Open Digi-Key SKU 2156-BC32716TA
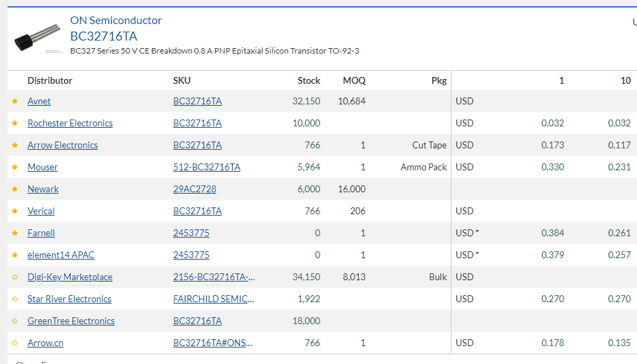 click(214, 277)
